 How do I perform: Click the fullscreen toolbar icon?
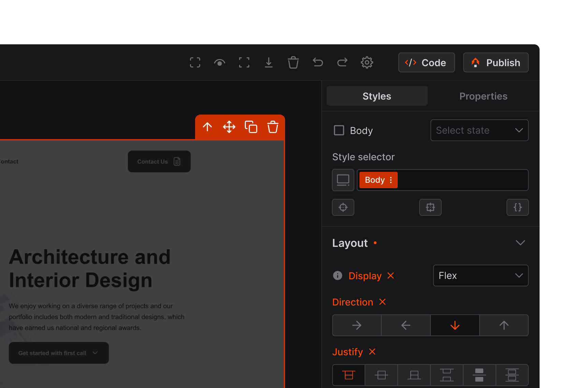tap(244, 63)
